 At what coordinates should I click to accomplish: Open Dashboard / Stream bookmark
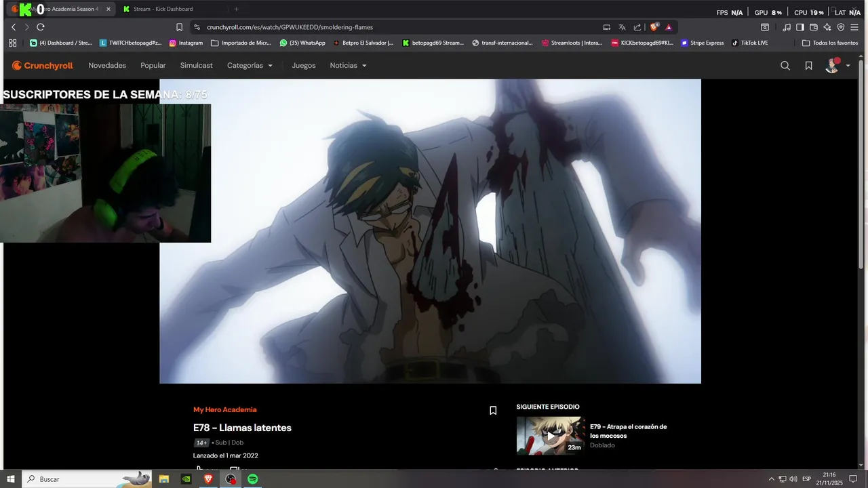61,43
